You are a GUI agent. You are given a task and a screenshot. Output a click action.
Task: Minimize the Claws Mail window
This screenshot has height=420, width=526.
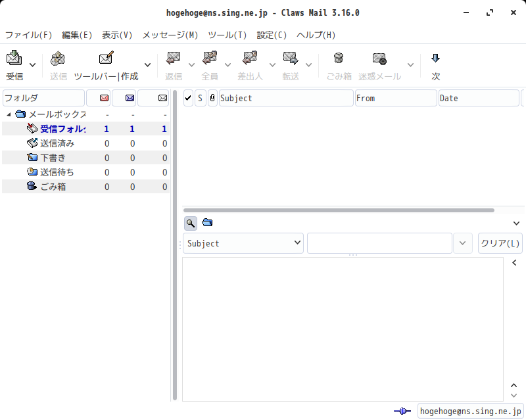(466, 12)
